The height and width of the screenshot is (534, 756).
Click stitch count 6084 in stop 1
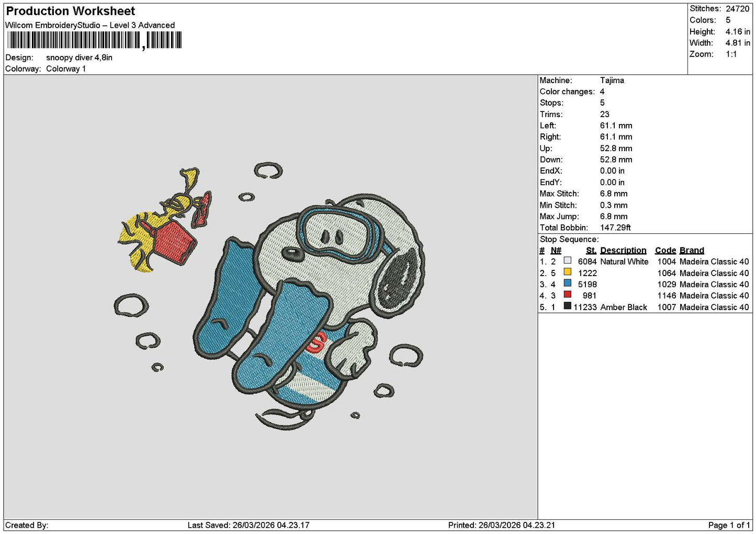[587, 262]
